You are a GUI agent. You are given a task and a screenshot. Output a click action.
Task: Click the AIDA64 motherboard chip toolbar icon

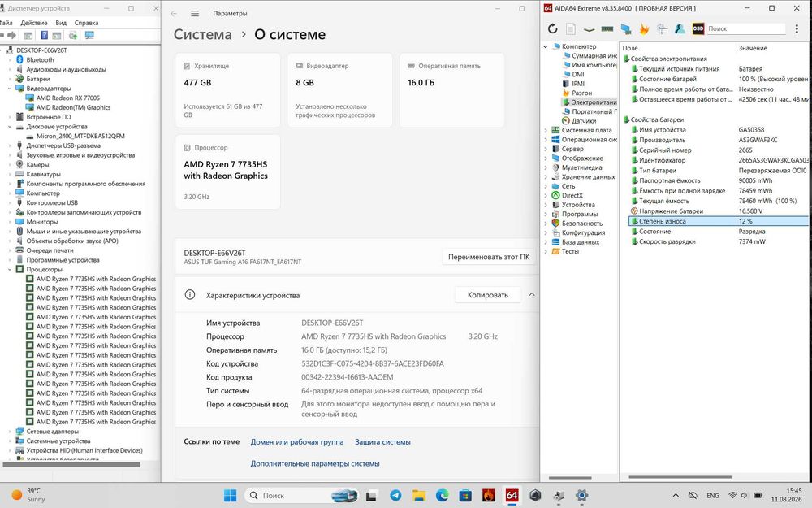click(x=589, y=29)
